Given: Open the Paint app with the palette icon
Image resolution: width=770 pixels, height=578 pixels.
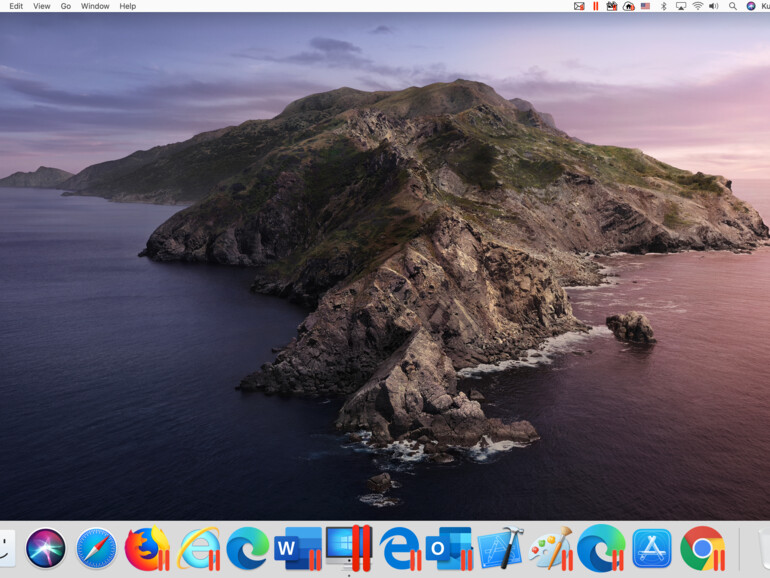Looking at the screenshot, I should point(550,548).
